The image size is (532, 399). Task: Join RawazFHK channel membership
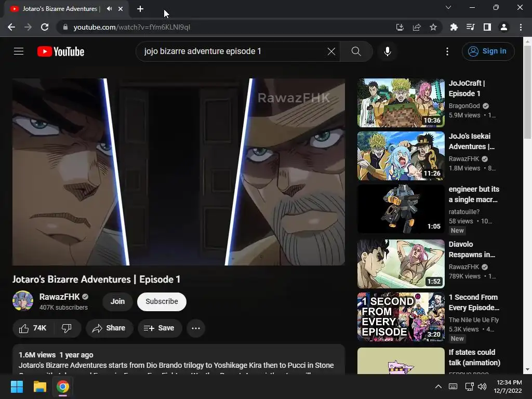tap(117, 301)
